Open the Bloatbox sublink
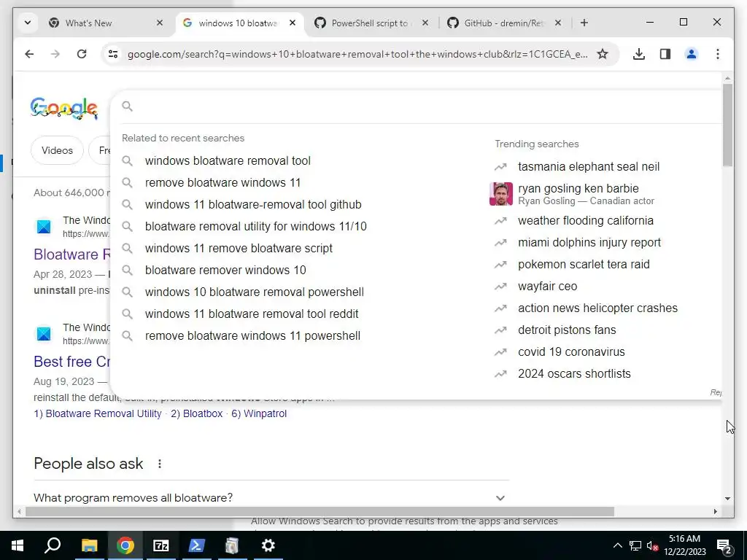Screen dimensions: 747x560 (x=197, y=414)
